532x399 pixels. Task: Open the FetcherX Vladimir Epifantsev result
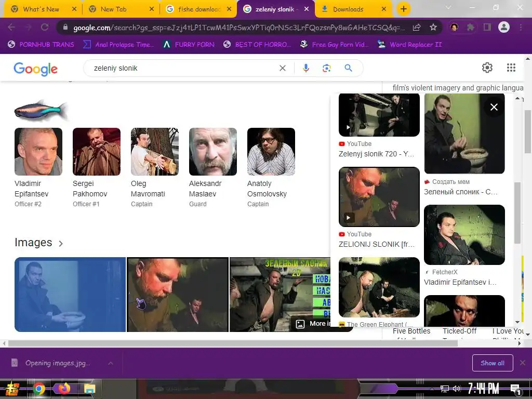point(464,246)
